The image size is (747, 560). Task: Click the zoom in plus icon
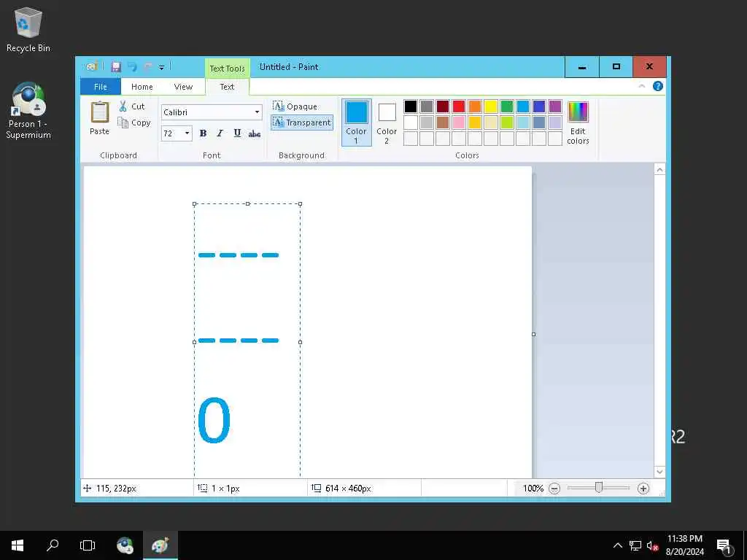[643, 489]
